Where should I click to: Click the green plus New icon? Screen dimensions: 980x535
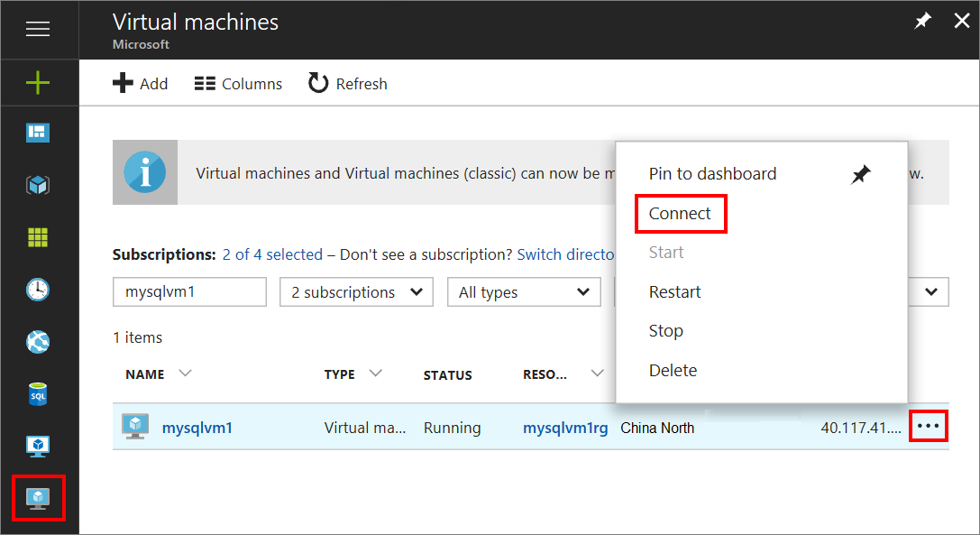[38, 84]
